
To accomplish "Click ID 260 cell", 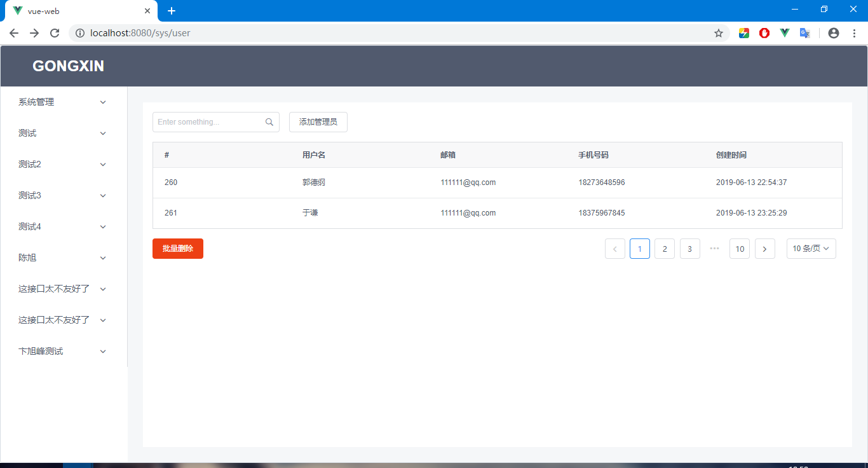I will coord(171,182).
